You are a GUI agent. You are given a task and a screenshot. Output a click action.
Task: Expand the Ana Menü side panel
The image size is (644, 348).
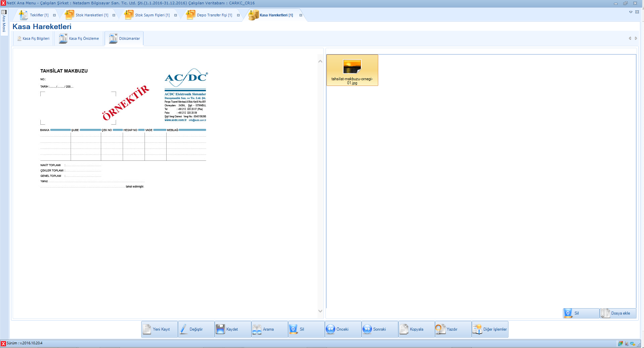coord(4,22)
